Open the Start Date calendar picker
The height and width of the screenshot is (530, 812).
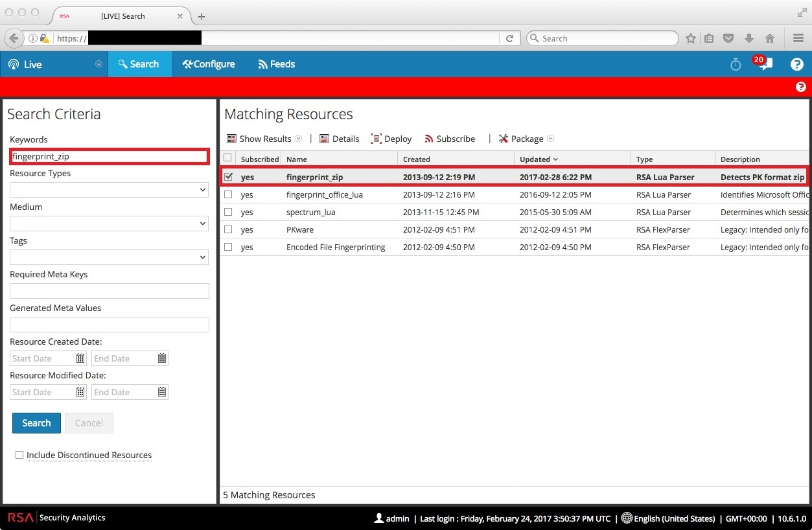pos(79,358)
